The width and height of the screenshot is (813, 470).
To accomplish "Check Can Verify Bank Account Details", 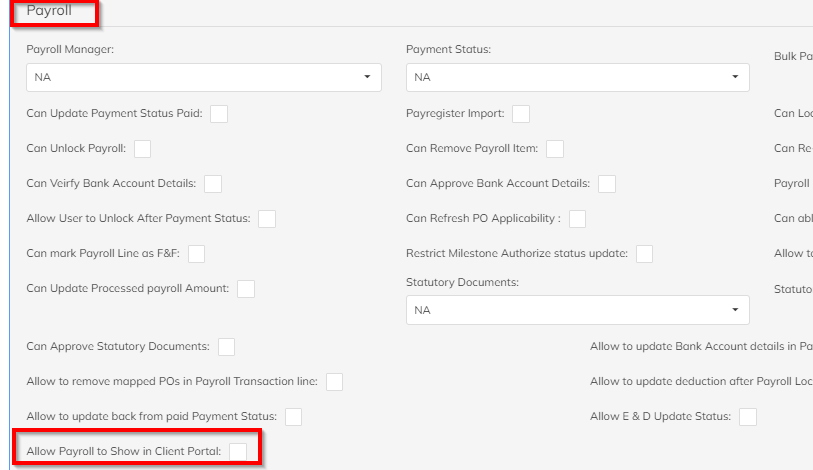I will point(213,184).
